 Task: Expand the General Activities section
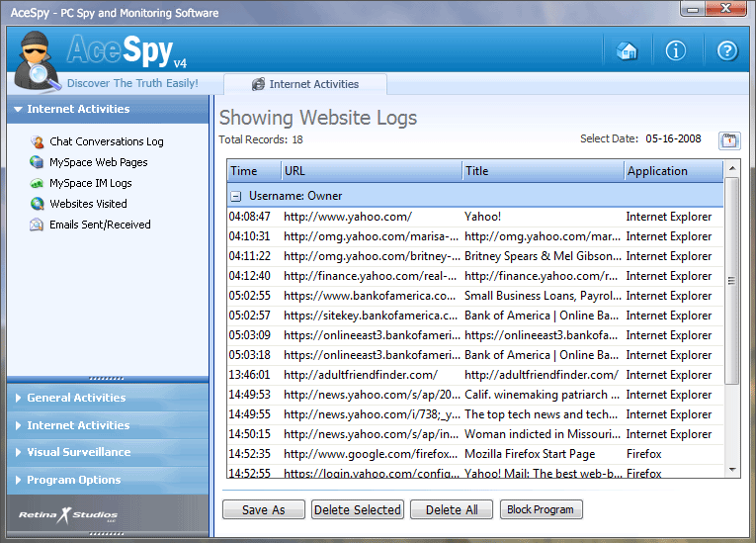pyautogui.click(x=108, y=398)
